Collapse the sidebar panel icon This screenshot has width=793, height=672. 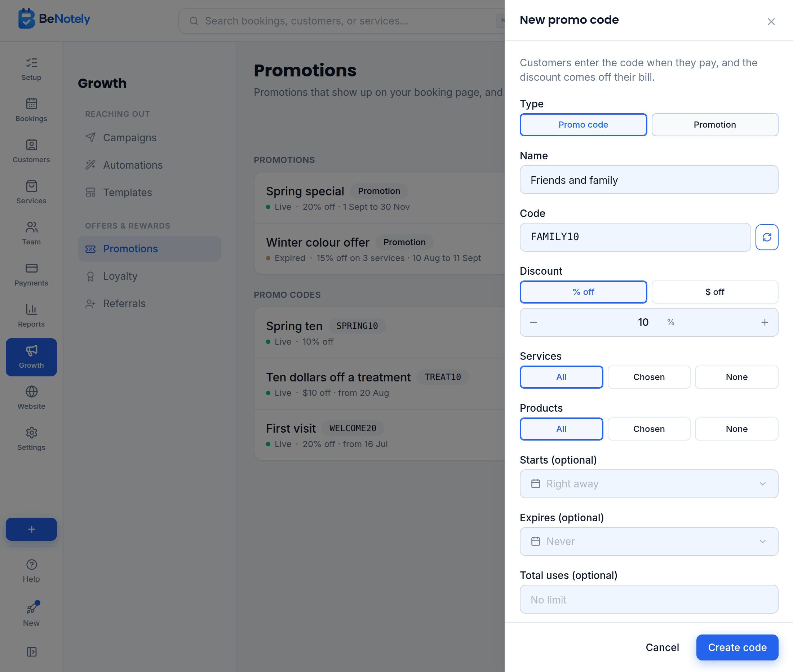[31, 652]
